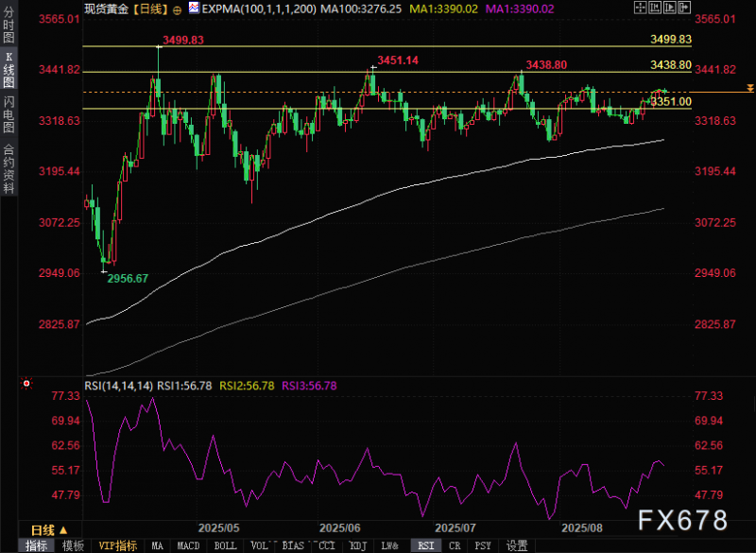756x553 pixels.
Task: Switch to the 模板 bottom tab
Action: coord(73,545)
